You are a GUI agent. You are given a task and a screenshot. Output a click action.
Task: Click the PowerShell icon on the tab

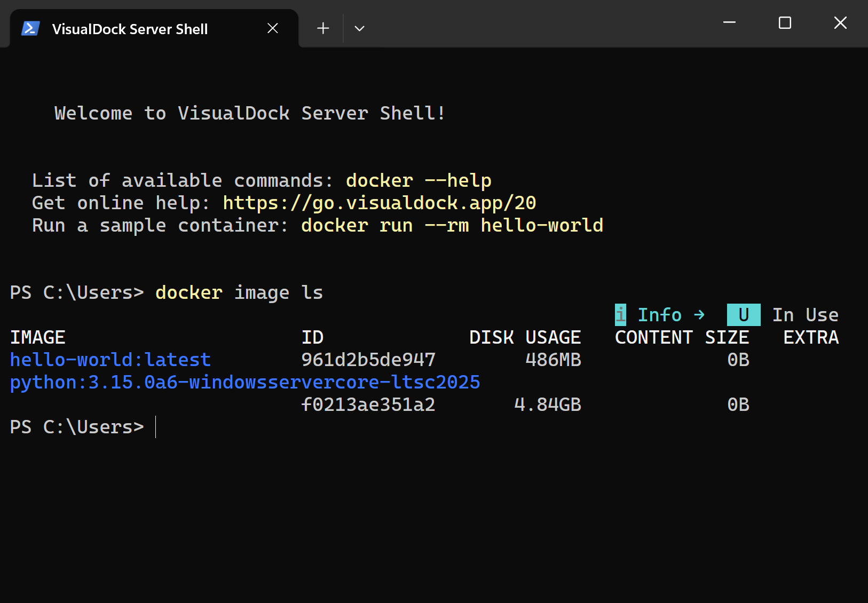coord(30,29)
